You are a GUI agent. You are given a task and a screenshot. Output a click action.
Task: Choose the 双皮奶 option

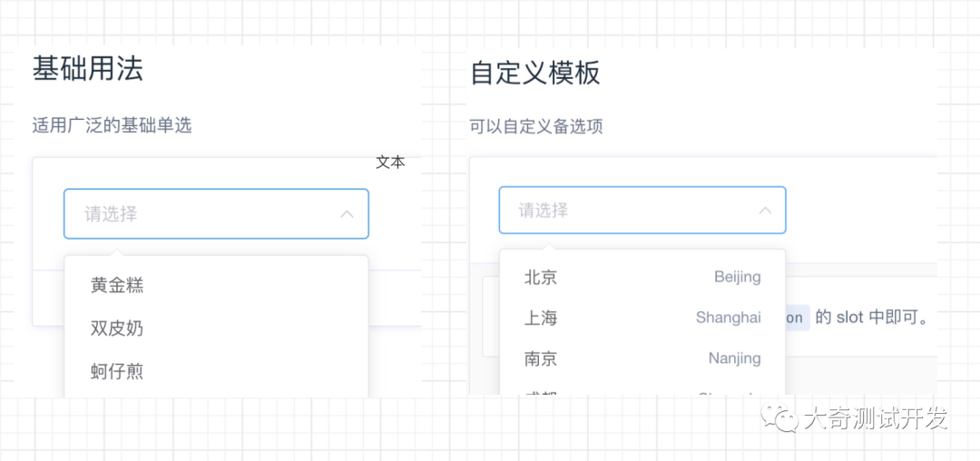(x=216, y=329)
